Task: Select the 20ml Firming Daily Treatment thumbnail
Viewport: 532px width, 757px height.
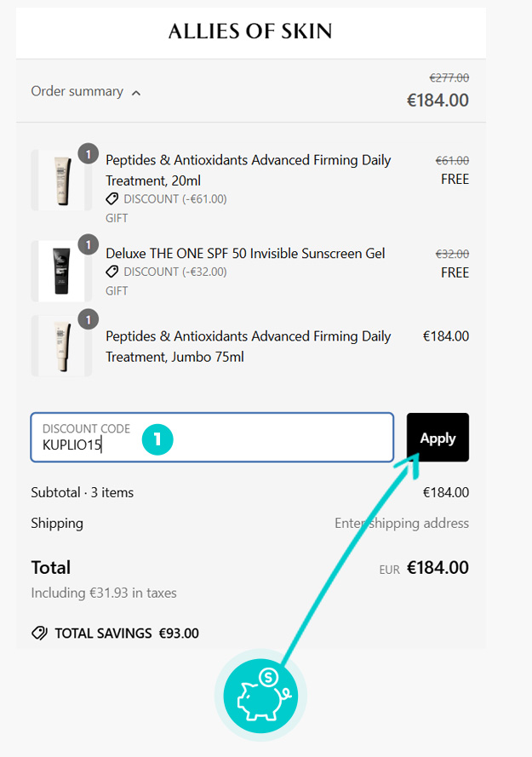Action: click(61, 180)
